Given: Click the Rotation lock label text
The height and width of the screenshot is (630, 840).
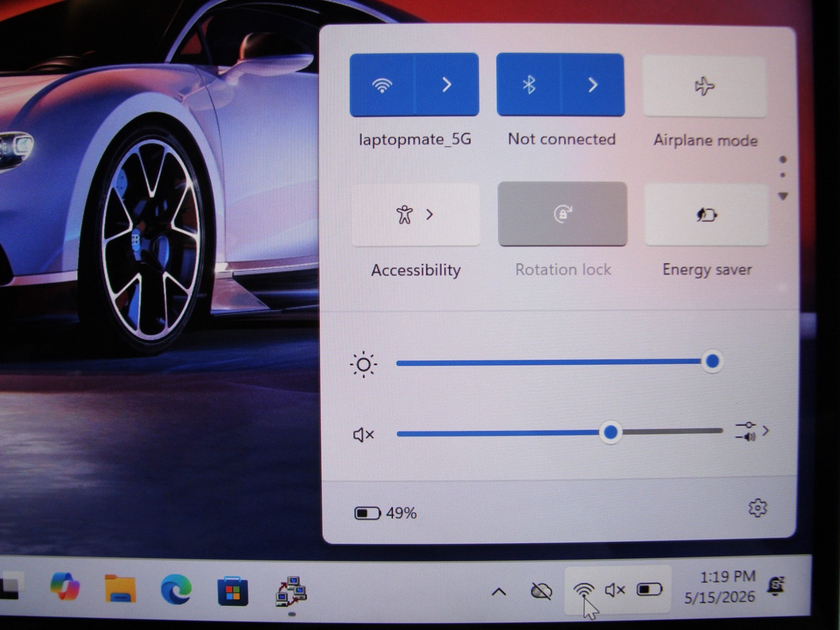Looking at the screenshot, I should [x=563, y=269].
